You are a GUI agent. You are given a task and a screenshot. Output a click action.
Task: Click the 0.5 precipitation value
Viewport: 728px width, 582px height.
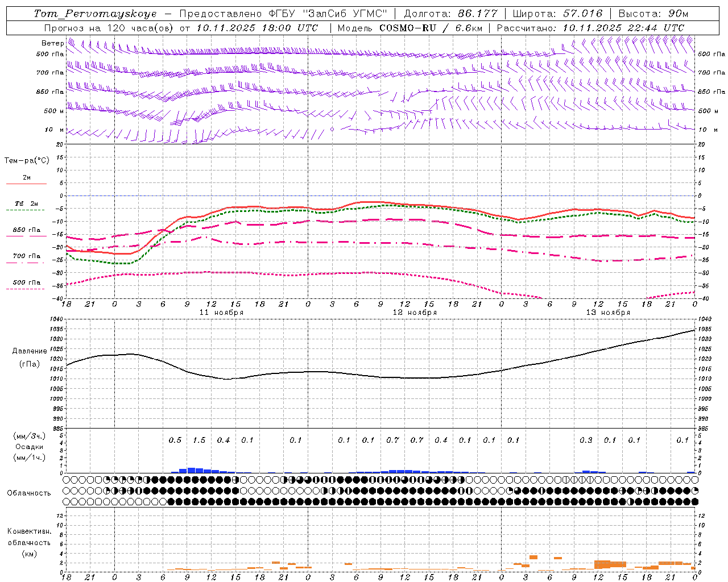[x=175, y=440]
